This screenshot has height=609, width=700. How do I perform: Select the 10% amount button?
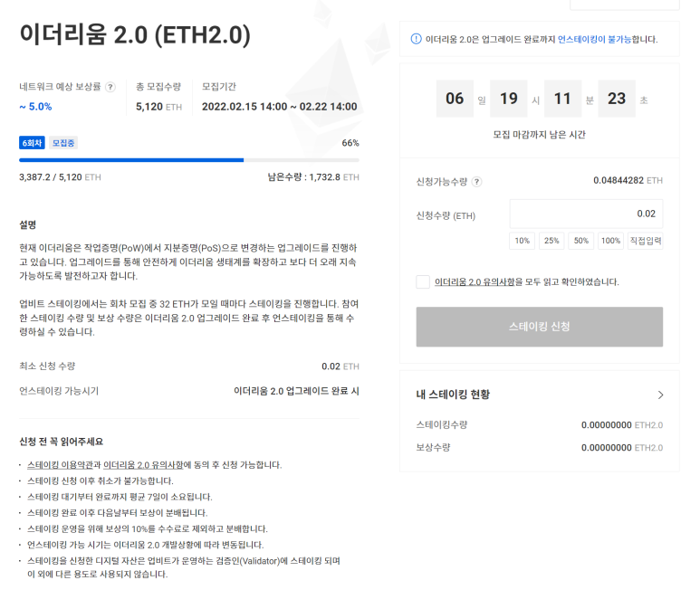click(x=522, y=241)
